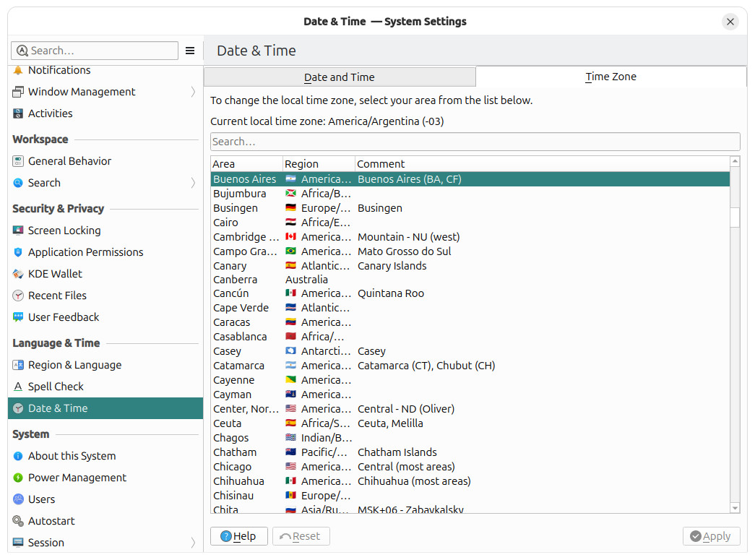Click the General Behavior icon
755x560 pixels.
tap(18, 161)
